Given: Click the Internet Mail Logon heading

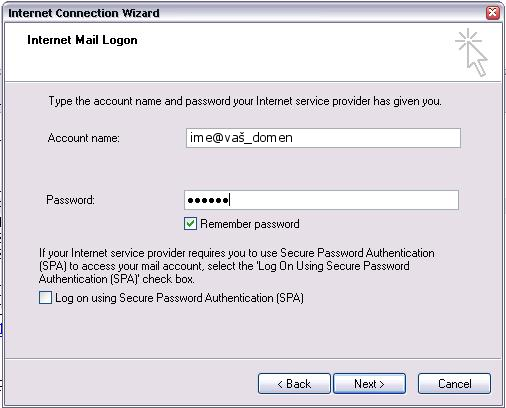Looking at the screenshot, I should 82,40.
